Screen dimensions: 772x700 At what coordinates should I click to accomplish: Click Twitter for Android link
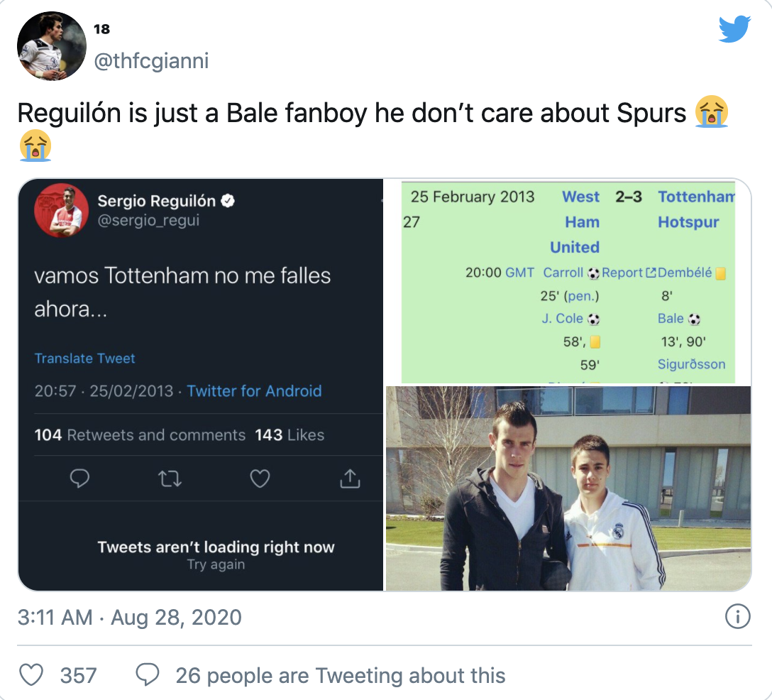pos(254,391)
